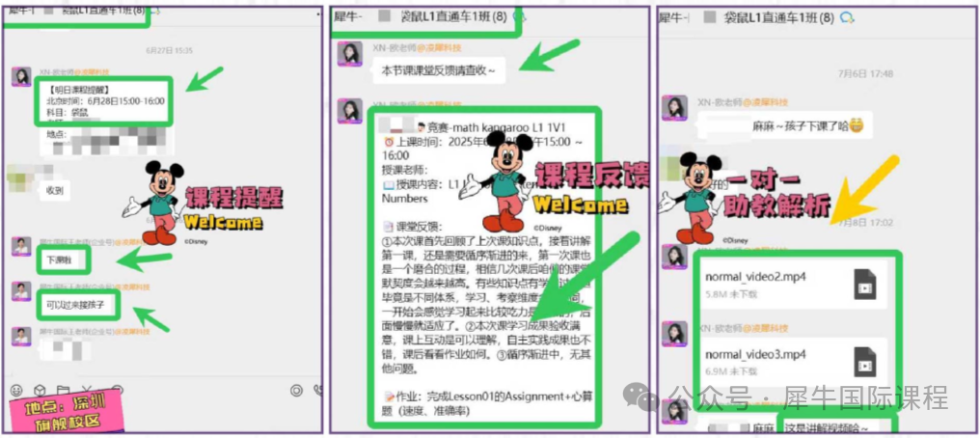Screen dimensions: 980x438
Task: Click sender name above 本节课课堂反馈请查收 message
Action: point(418,48)
